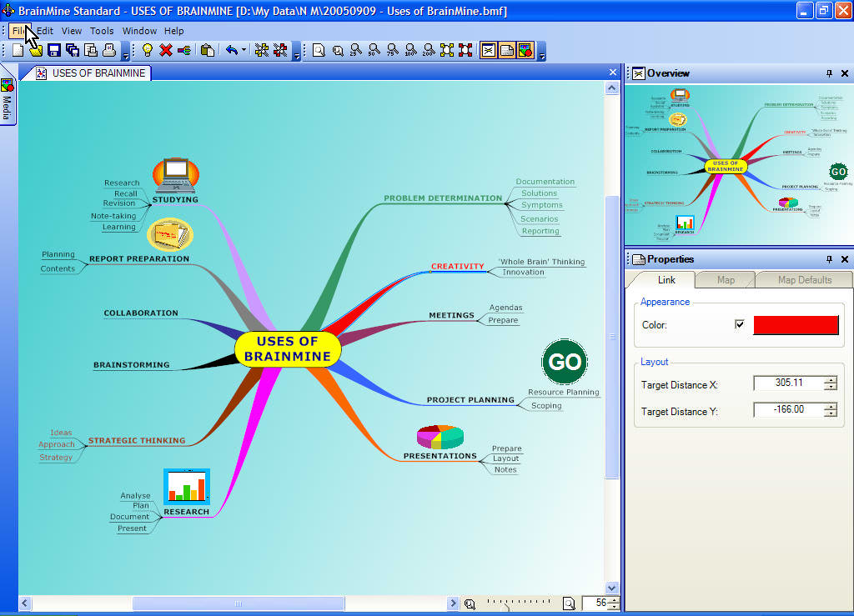
Task: Click zoom page icon right of slider
Action: (x=569, y=603)
